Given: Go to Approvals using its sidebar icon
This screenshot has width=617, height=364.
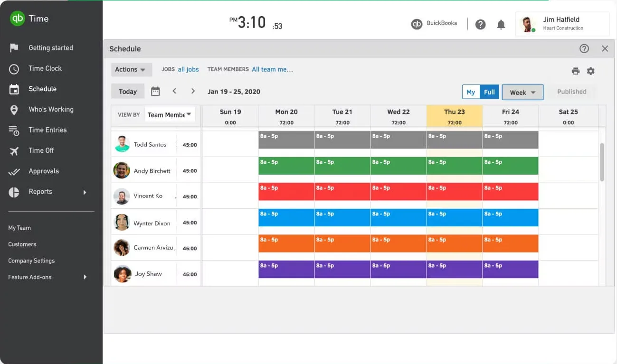Looking at the screenshot, I should (x=15, y=171).
